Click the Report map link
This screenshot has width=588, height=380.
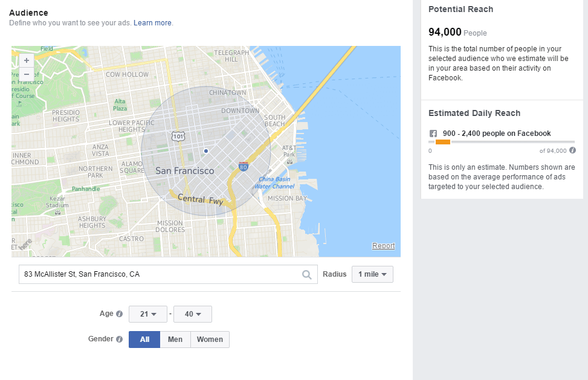point(383,246)
